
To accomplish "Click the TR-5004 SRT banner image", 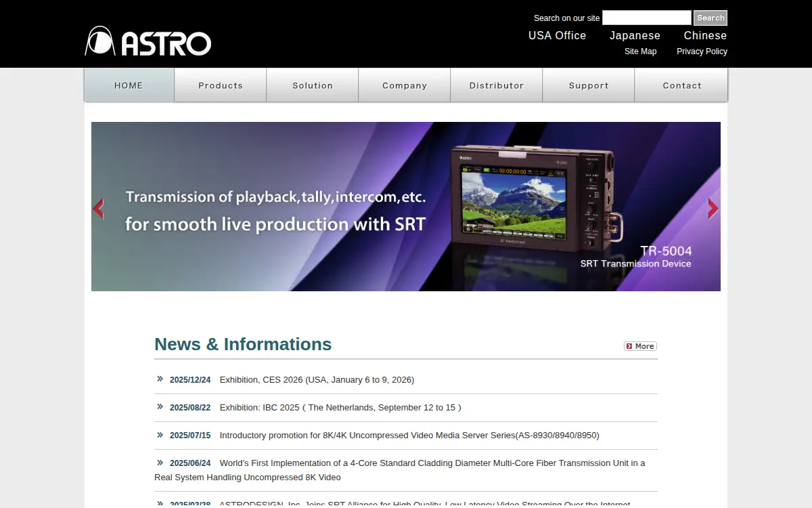I will [x=406, y=207].
